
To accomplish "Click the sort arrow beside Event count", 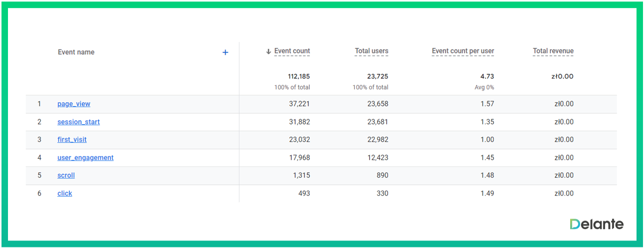I will pos(268,51).
